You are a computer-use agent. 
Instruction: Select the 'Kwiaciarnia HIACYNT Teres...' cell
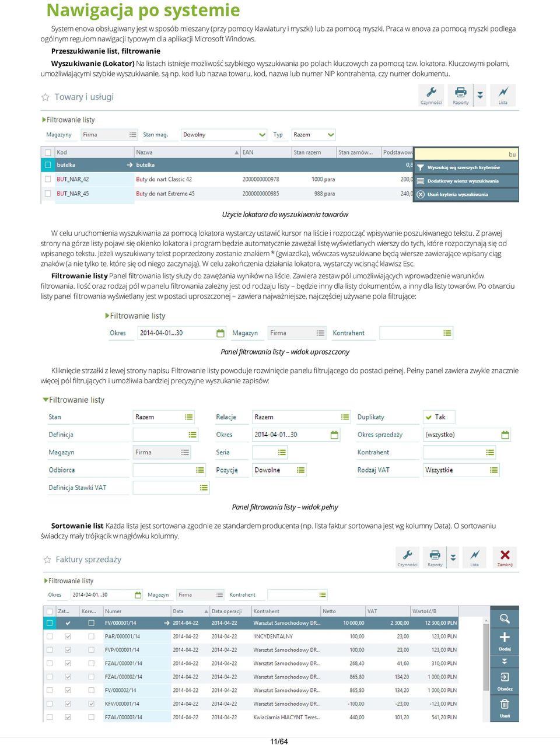coord(286,718)
